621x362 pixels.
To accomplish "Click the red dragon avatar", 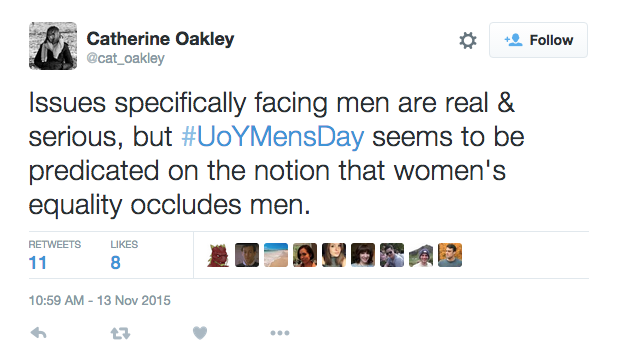I will pos(218,255).
